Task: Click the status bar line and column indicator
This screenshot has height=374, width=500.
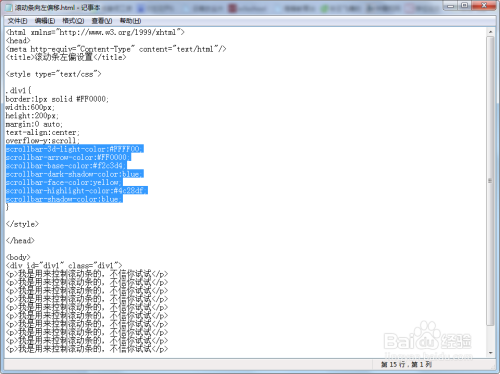Action: coord(406,364)
